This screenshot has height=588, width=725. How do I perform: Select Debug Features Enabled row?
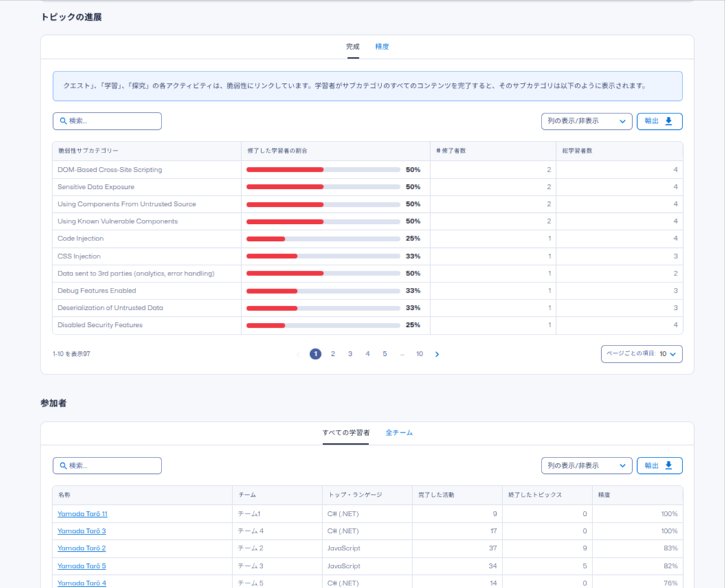(368, 291)
